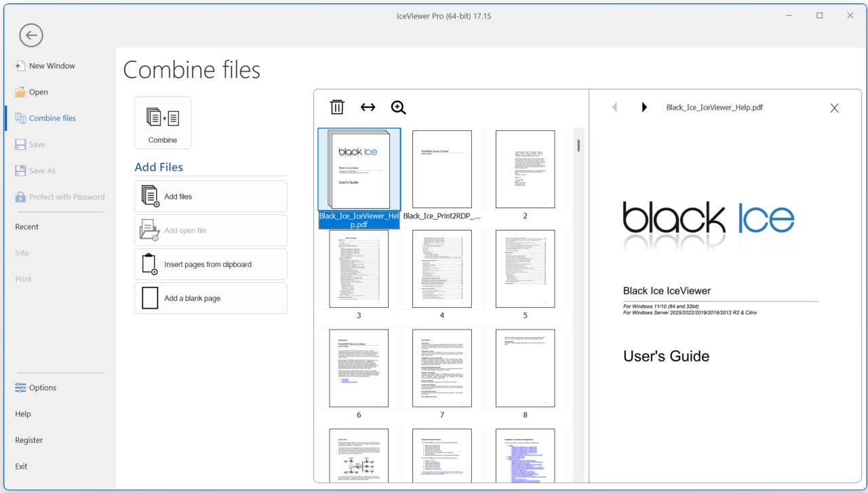The image size is (868, 493).
Task: Select page 2 thumbnail
Action: coord(525,170)
